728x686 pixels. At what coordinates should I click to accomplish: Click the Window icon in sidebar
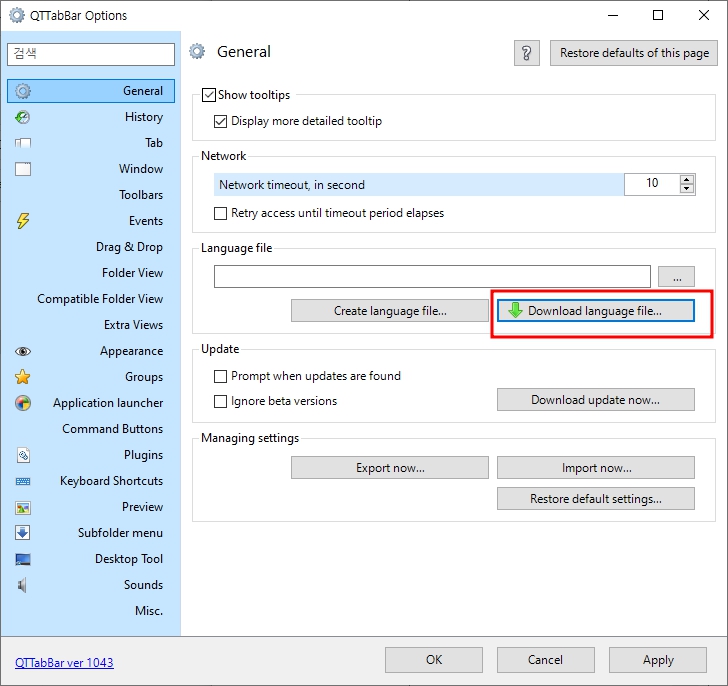click(x=23, y=169)
